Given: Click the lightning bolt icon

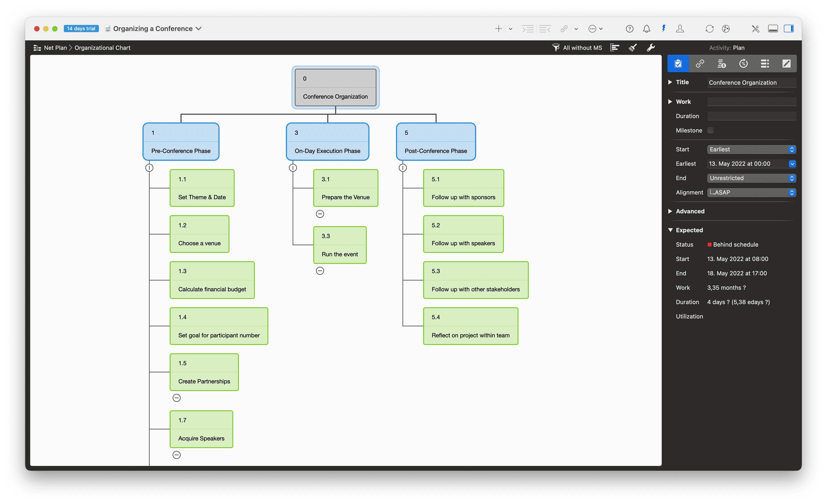Looking at the screenshot, I should (664, 29).
